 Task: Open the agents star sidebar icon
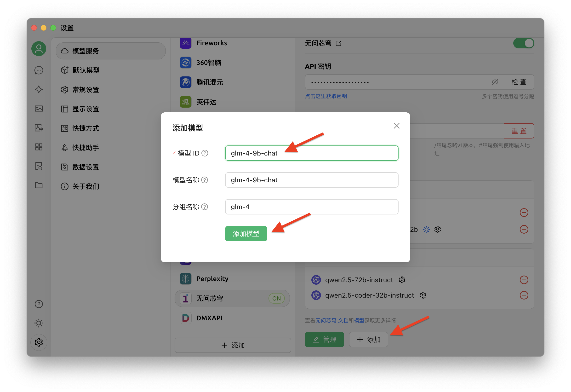coord(39,89)
